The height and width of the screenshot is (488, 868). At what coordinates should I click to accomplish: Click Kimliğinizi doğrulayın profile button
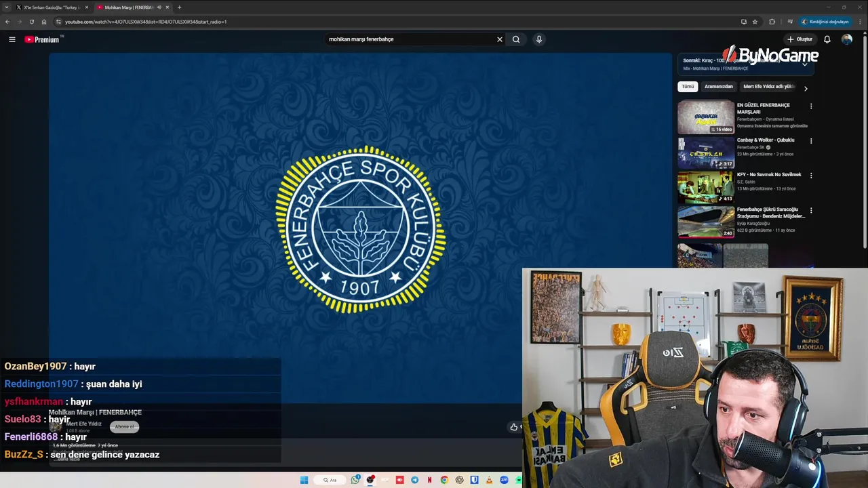825,22
